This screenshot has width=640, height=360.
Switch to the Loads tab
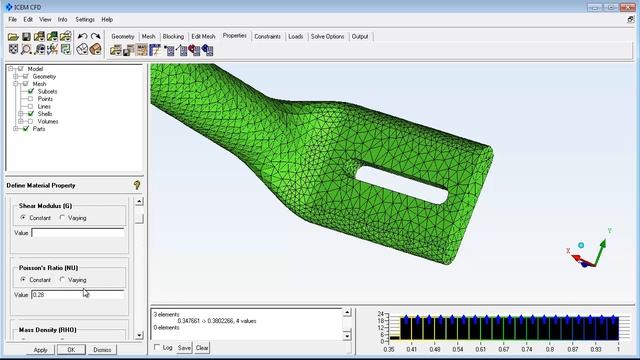296,36
